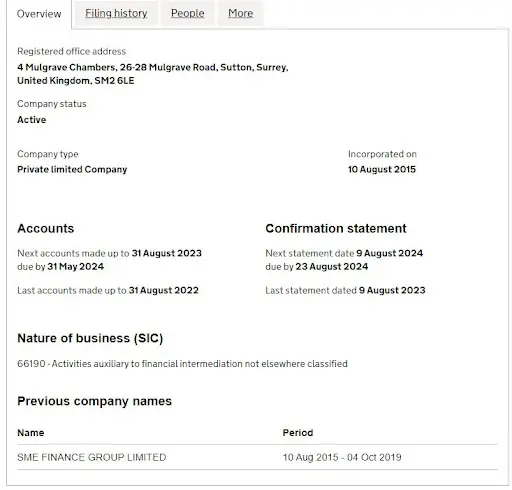Click next accounts date '31 August 2023'
This screenshot has height=490, width=512.
click(167, 253)
